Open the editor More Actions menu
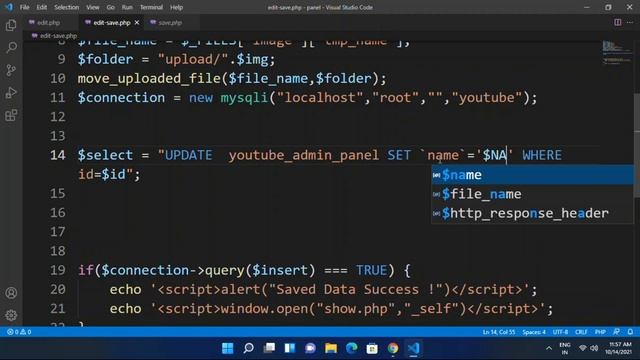This screenshot has width=640, height=360. pos(630,22)
